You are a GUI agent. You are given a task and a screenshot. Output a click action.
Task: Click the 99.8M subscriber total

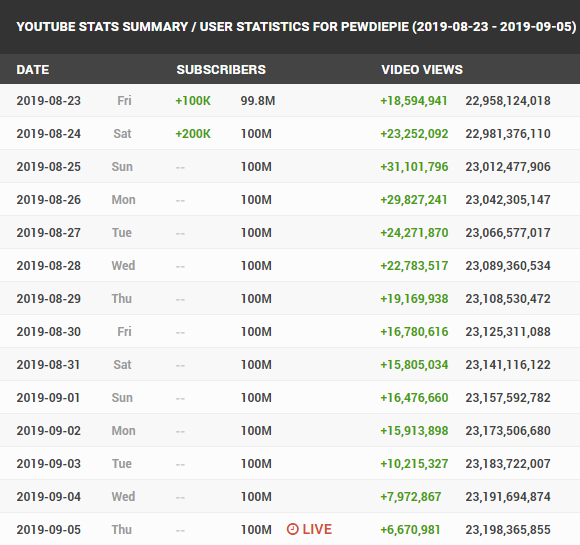(258, 101)
